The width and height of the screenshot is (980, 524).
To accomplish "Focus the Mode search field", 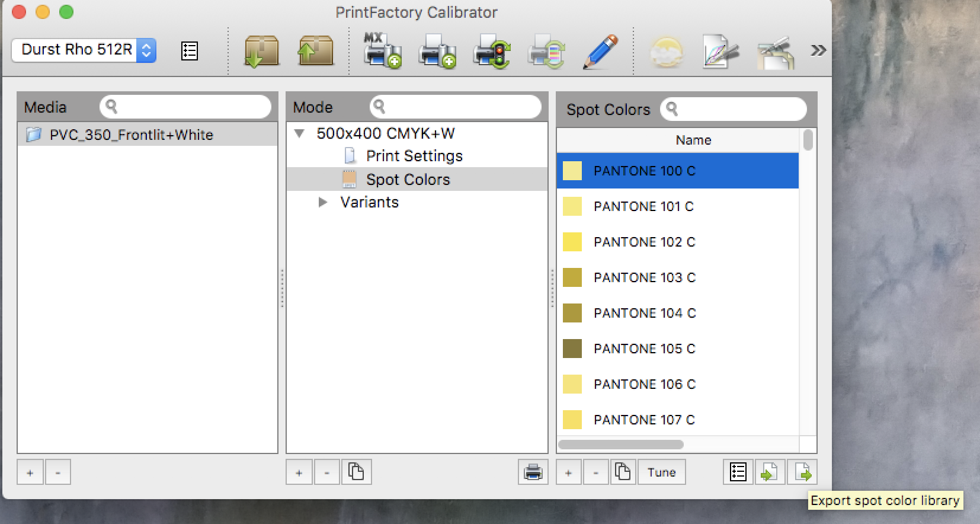I will coord(455,107).
